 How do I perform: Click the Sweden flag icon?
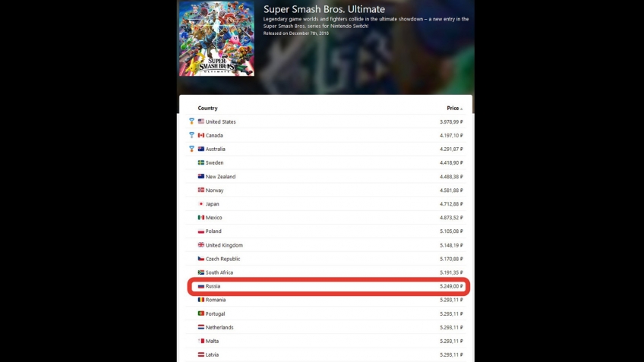pos(200,162)
